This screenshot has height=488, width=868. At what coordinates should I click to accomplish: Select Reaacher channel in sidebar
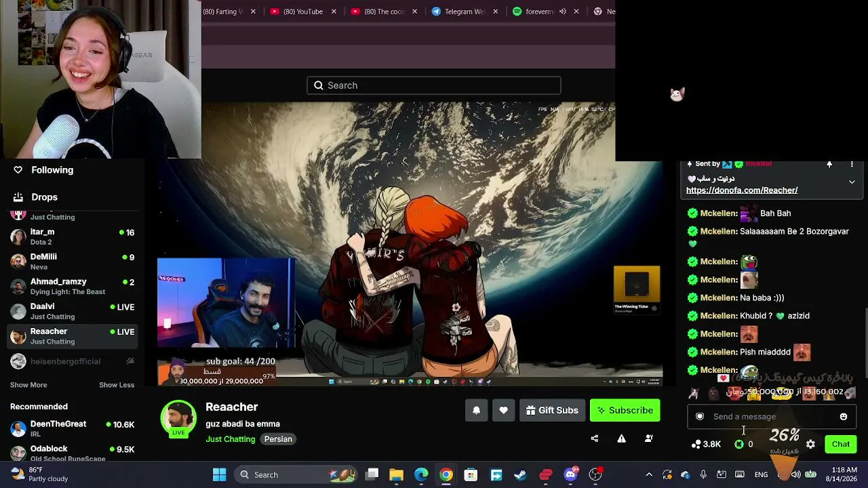[73, 336]
